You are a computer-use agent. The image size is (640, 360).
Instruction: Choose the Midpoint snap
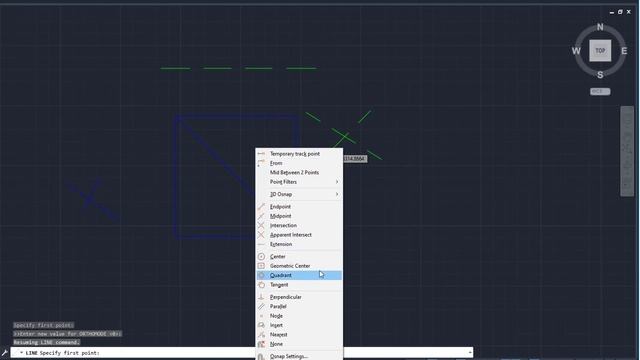click(x=299, y=216)
